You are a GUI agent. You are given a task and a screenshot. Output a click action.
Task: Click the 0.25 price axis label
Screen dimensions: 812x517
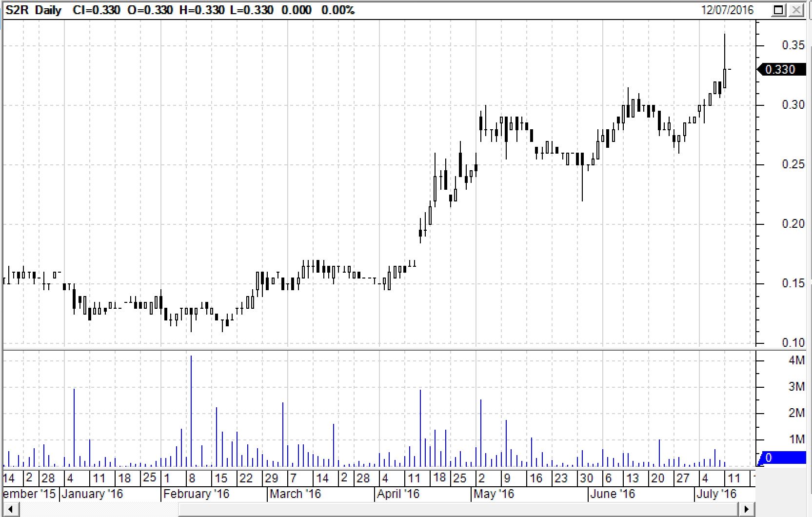pyautogui.click(x=793, y=164)
